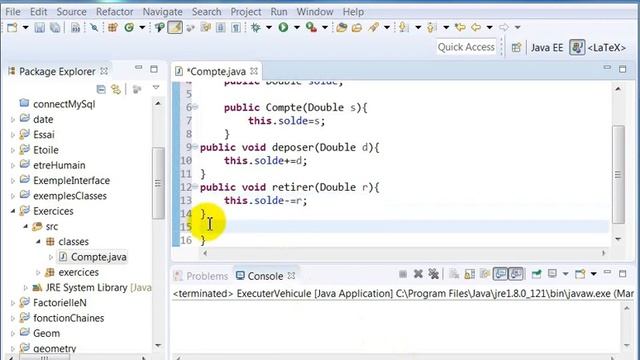This screenshot has height=360, width=640.
Task: Click the Open Task folder icon
Action: pyautogui.click(x=357, y=27)
